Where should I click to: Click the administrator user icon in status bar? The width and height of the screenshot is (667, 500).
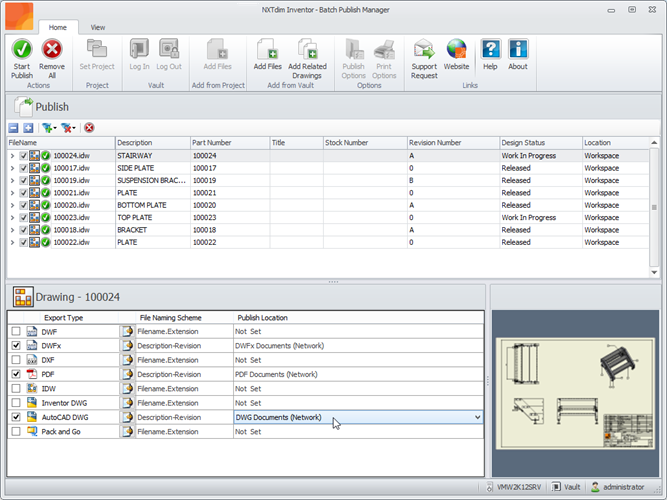click(595, 487)
